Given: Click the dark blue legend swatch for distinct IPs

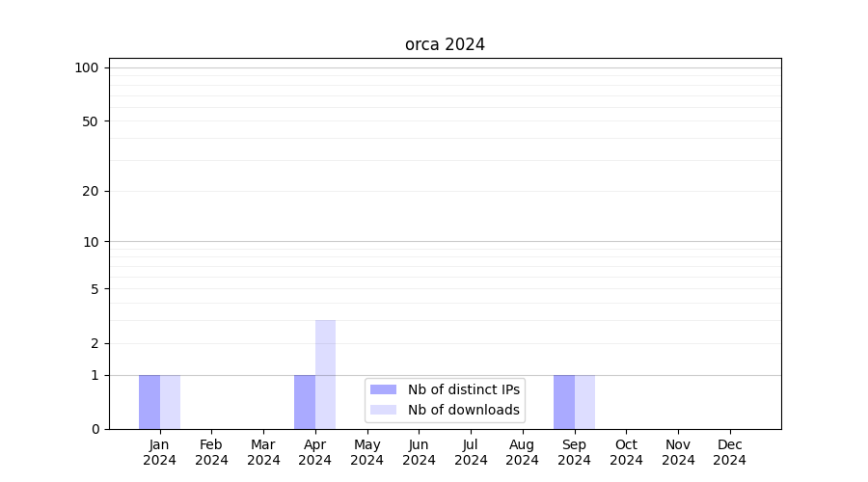Looking at the screenshot, I should coord(383,389).
